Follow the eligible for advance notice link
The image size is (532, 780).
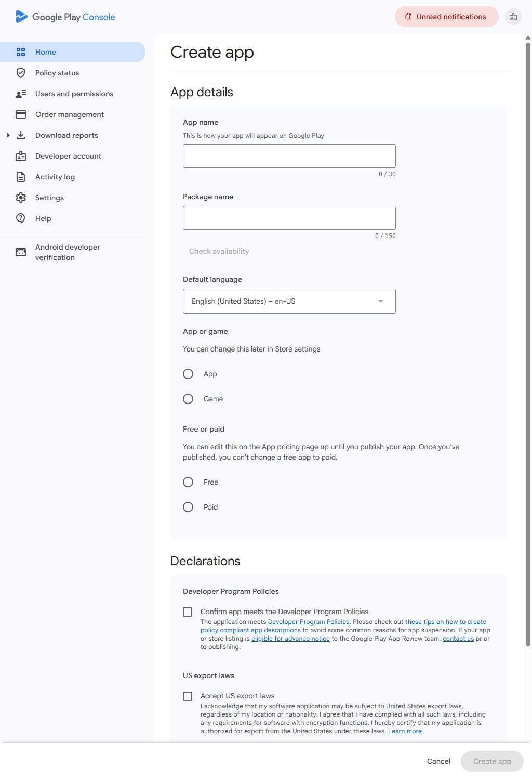pos(290,639)
